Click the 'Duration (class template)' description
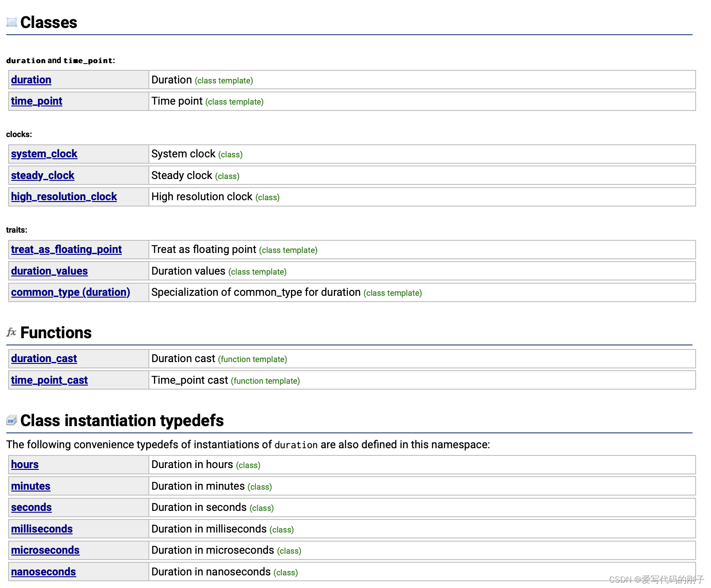 (202, 80)
